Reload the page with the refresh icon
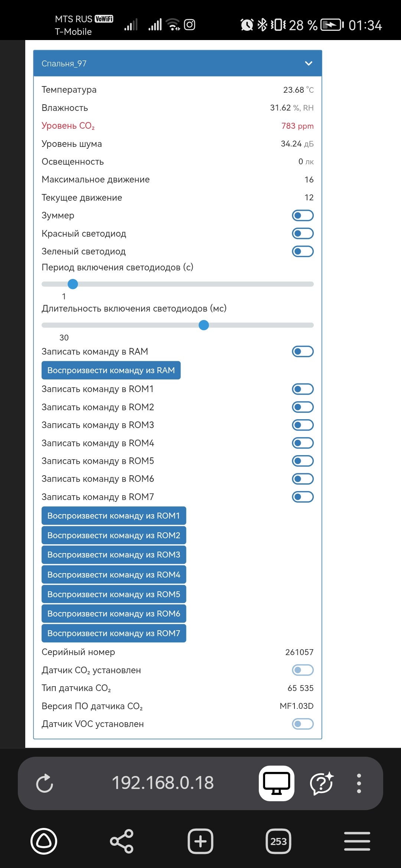This screenshot has width=401, height=868. coord(45,783)
